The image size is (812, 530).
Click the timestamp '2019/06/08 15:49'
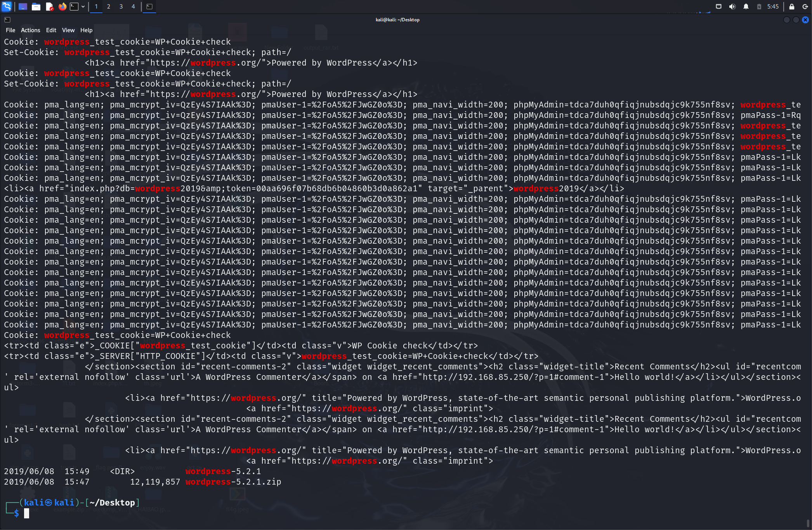click(x=47, y=471)
